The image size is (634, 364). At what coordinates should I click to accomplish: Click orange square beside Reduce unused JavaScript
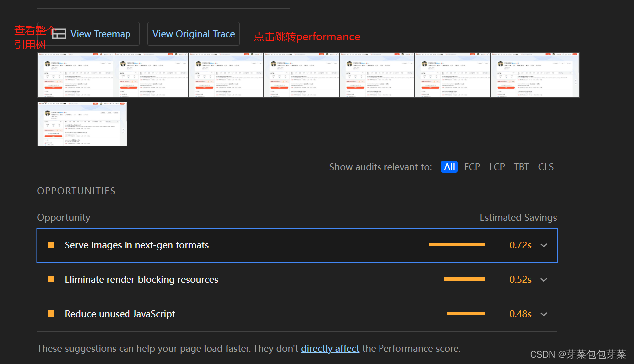(x=51, y=314)
